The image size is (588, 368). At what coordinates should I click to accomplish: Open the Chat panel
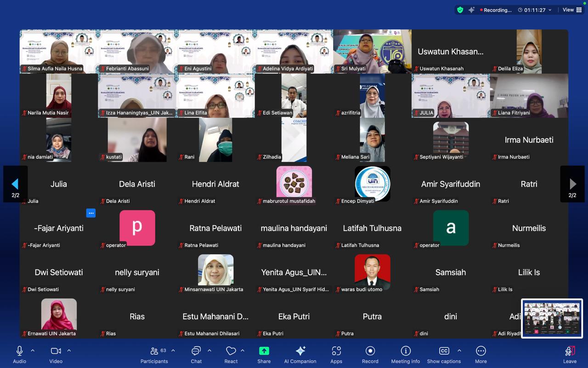click(196, 354)
